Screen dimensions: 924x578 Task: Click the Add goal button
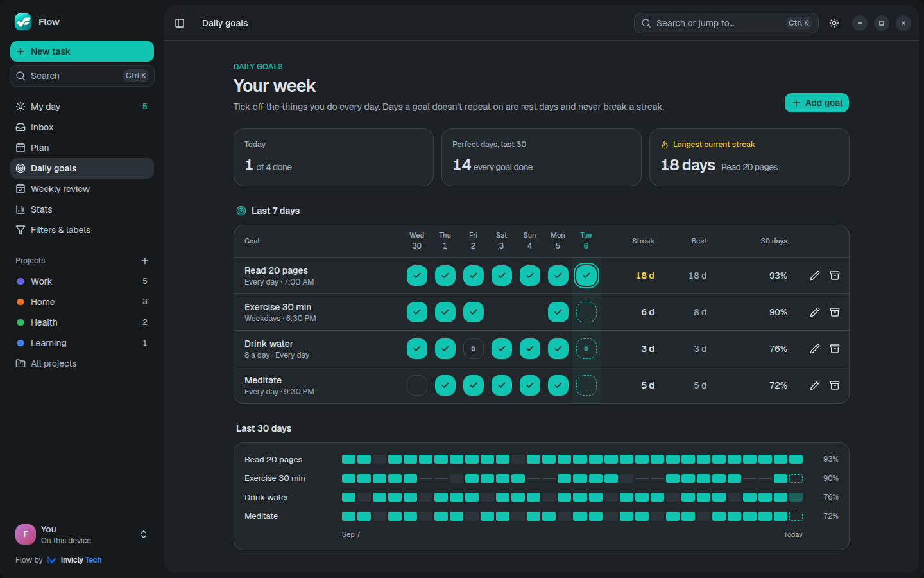click(817, 103)
